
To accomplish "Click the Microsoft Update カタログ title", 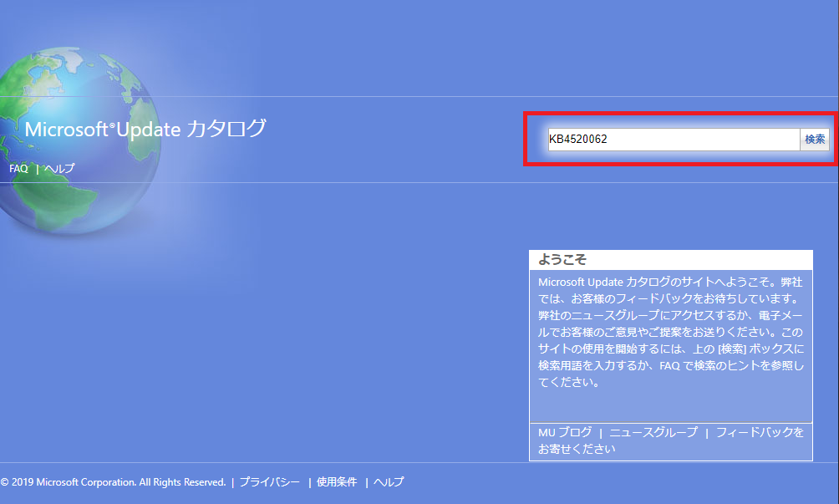I will (x=145, y=129).
